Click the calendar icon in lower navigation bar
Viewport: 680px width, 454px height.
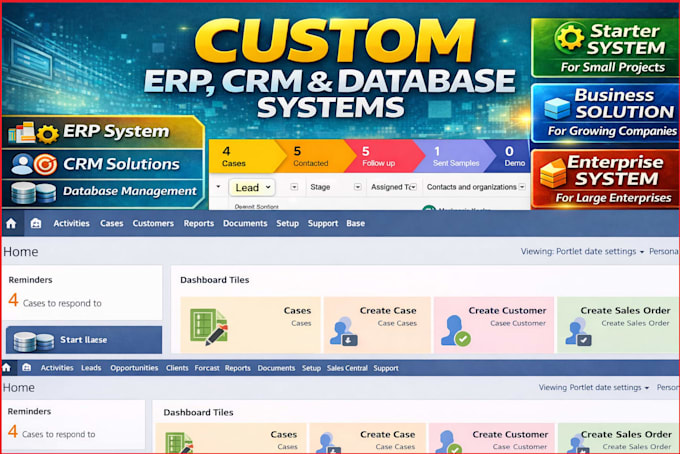pos(26,368)
